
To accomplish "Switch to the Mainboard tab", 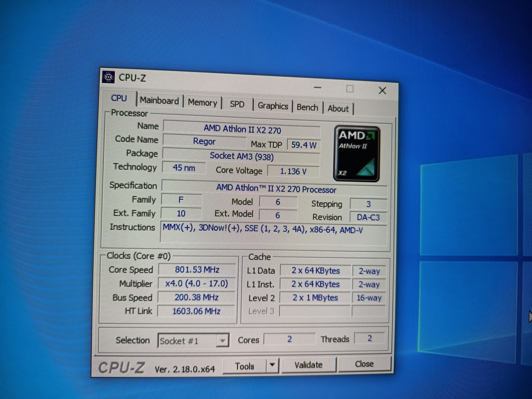I will pyautogui.click(x=159, y=101).
